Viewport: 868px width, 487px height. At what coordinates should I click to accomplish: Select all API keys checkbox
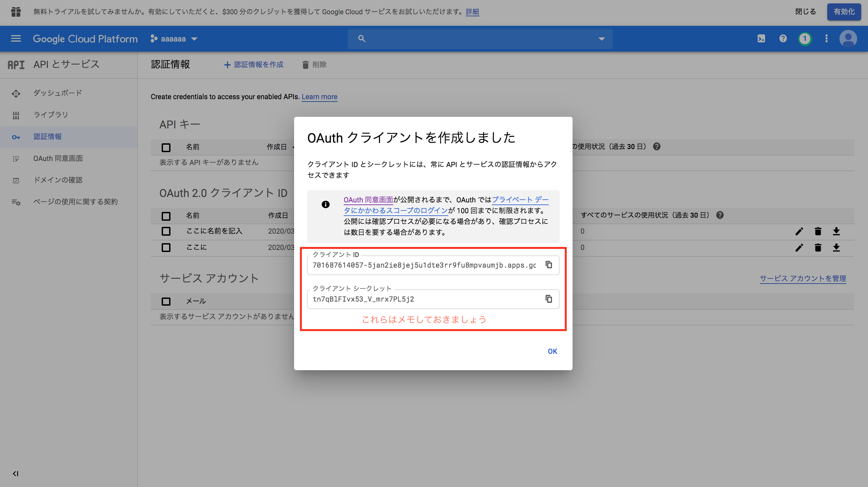[166, 147]
